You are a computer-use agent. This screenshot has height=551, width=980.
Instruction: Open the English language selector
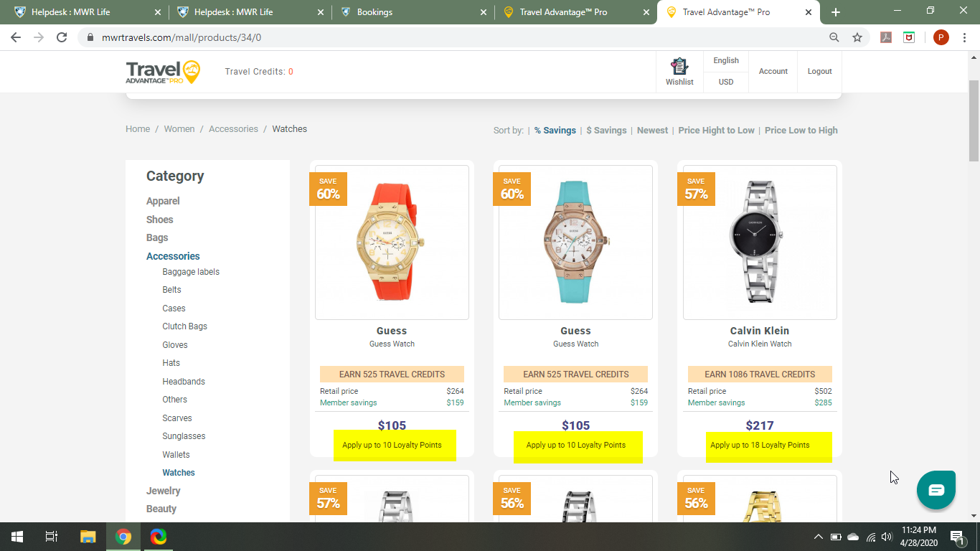click(x=726, y=61)
